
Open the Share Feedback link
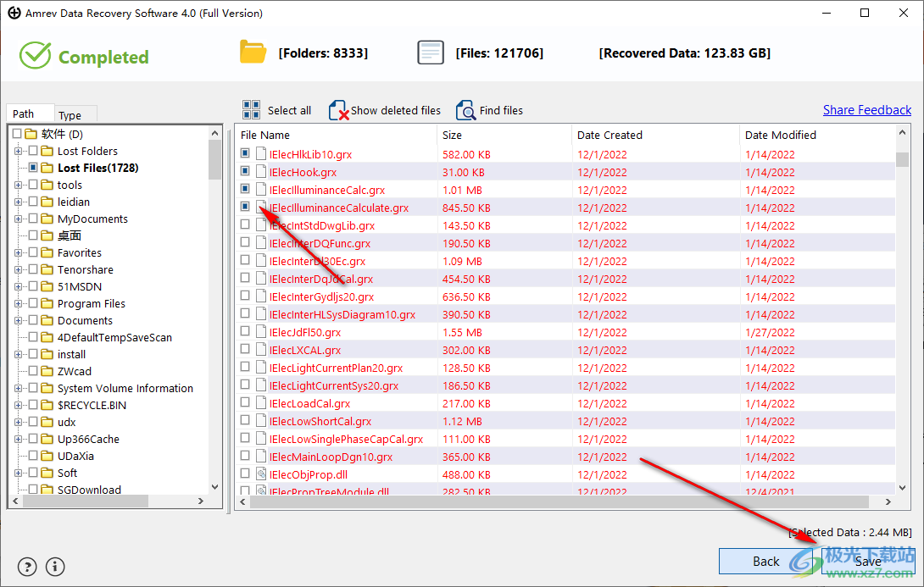pyautogui.click(x=866, y=109)
